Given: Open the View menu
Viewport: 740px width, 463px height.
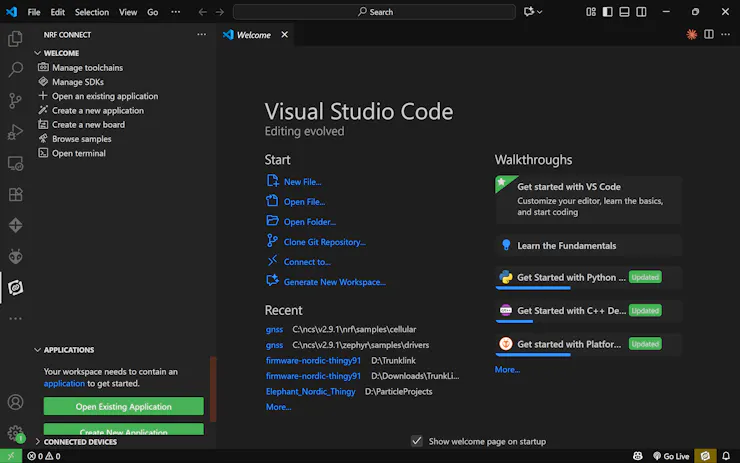Looking at the screenshot, I should (127, 12).
